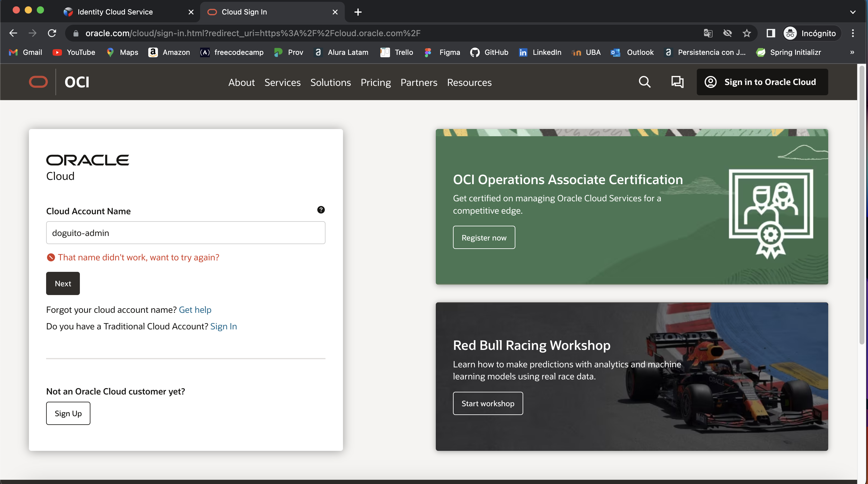Click the address bar URL
868x484 pixels.
(253, 33)
